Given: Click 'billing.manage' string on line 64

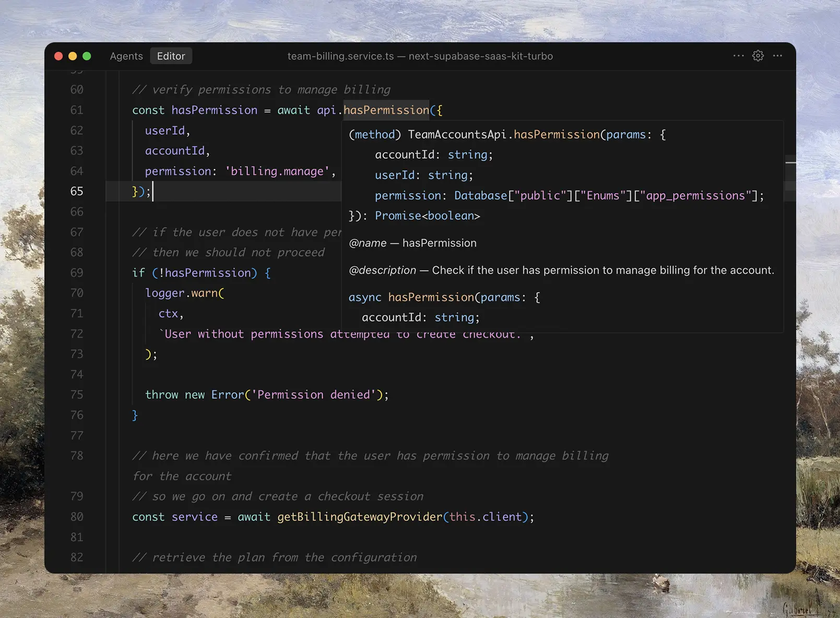Looking at the screenshot, I should (280, 171).
